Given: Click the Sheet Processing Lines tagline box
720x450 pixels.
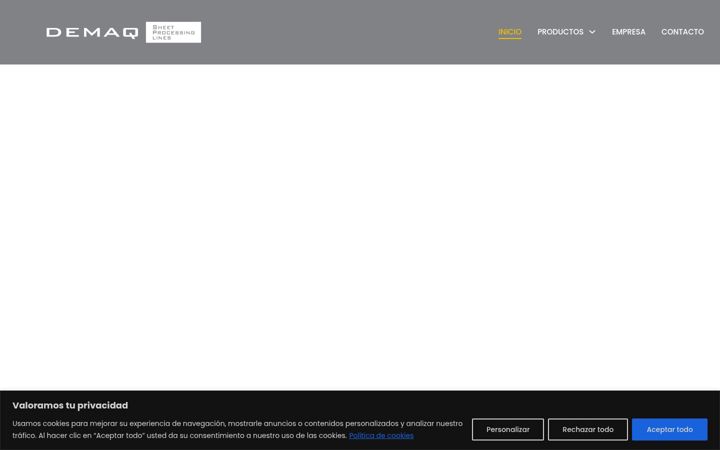Looking at the screenshot, I should (173, 32).
